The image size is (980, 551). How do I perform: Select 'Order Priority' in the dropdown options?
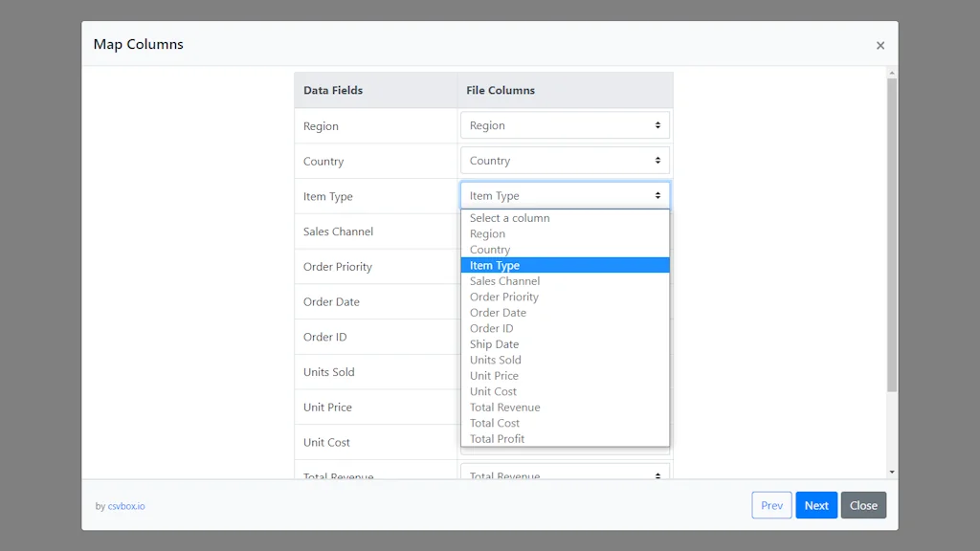pyautogui.click(x=503, y=297)
